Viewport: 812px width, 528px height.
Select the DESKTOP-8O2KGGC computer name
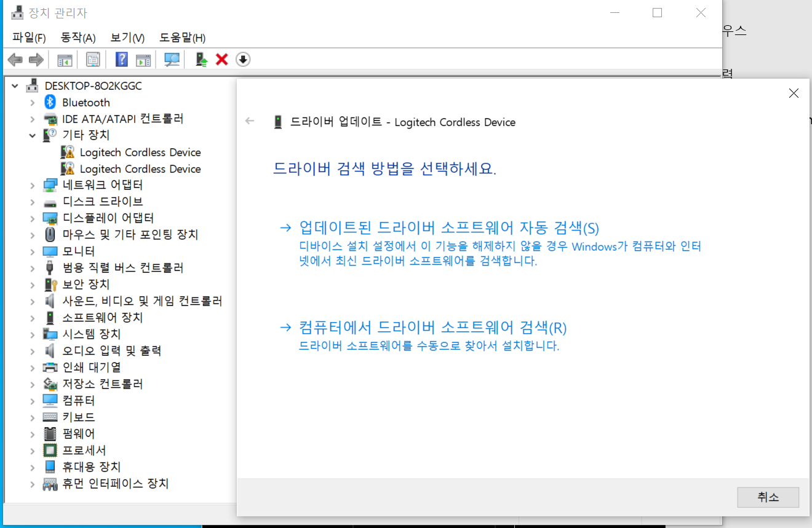[x=94, y=86]
